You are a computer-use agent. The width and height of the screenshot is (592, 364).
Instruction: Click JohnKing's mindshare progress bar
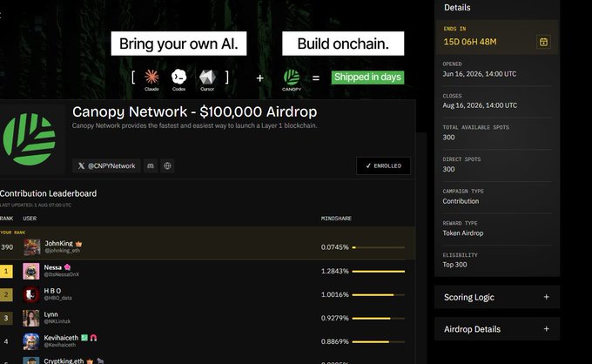[379, 247]
